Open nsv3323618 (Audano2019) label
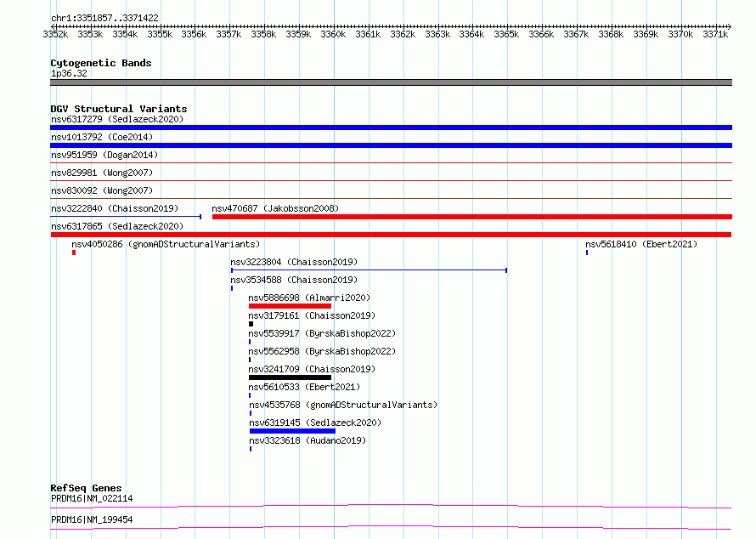756x539 pixels. click(x=307, y=440)
